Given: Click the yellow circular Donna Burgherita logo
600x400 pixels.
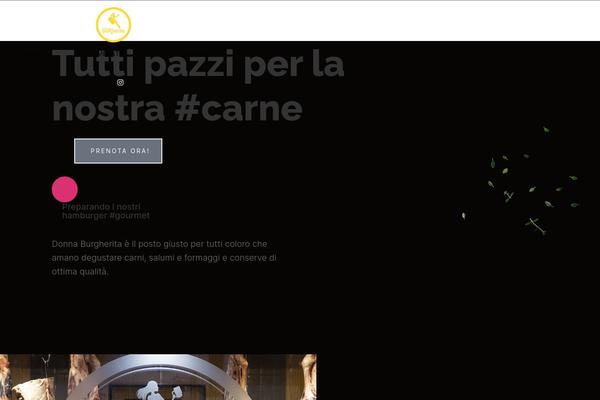Looking at the screenshot, I should (x=113, y=24).
